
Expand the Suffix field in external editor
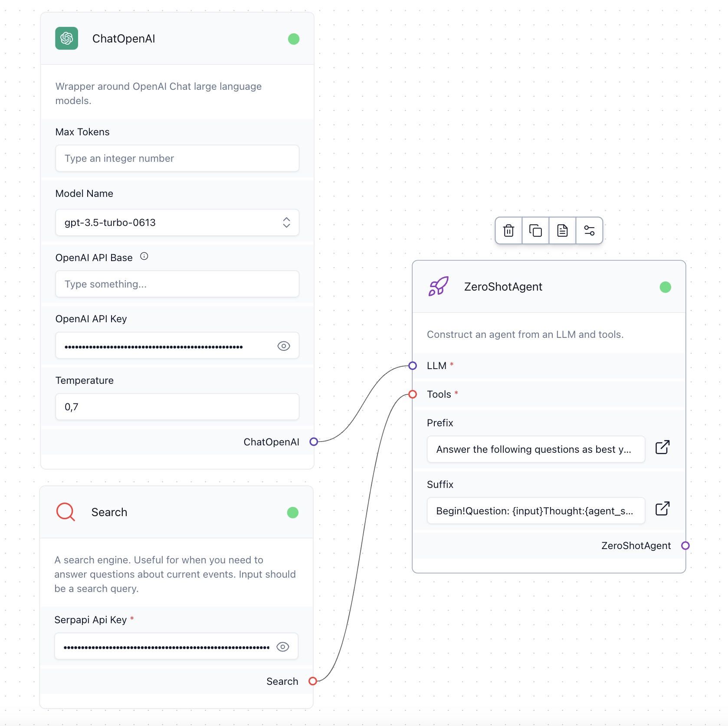point(662,508)
